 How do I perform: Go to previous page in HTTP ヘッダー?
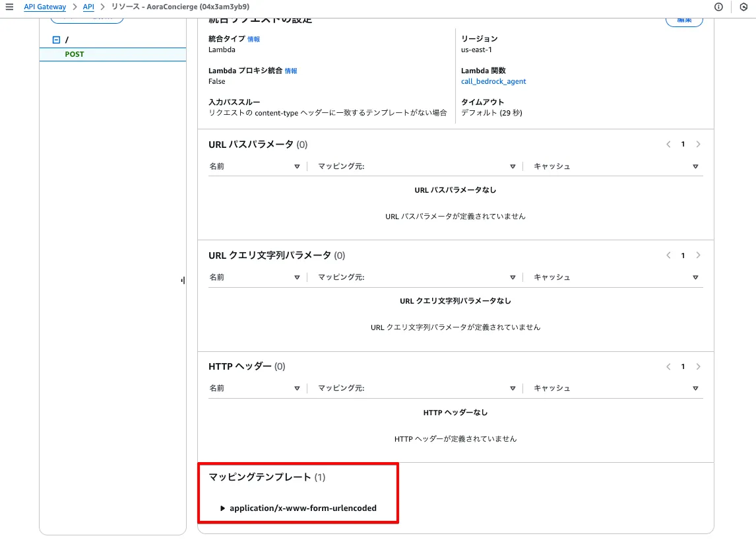pos(668,366)
